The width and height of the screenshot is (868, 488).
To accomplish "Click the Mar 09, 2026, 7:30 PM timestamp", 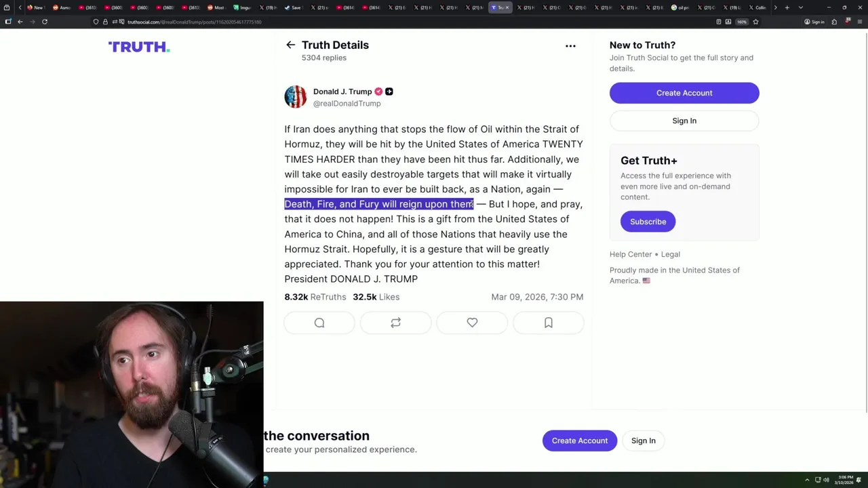I will [x=537, y=297].
